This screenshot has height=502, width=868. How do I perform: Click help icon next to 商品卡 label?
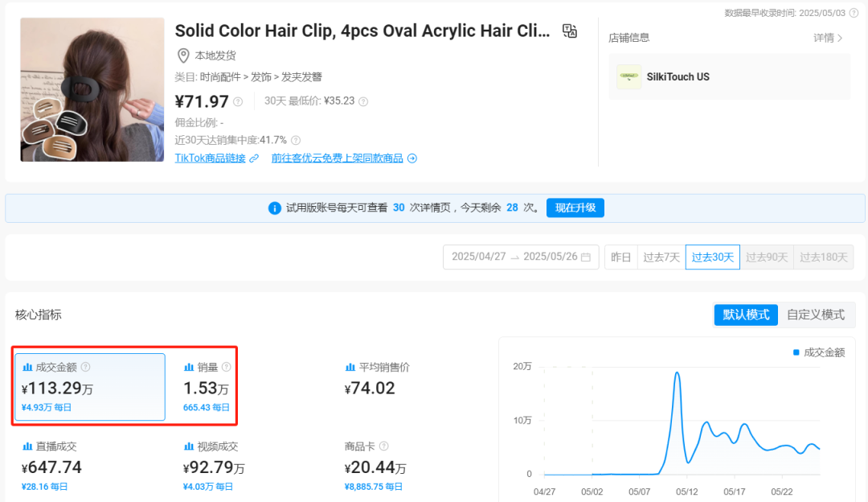[383, 446]
